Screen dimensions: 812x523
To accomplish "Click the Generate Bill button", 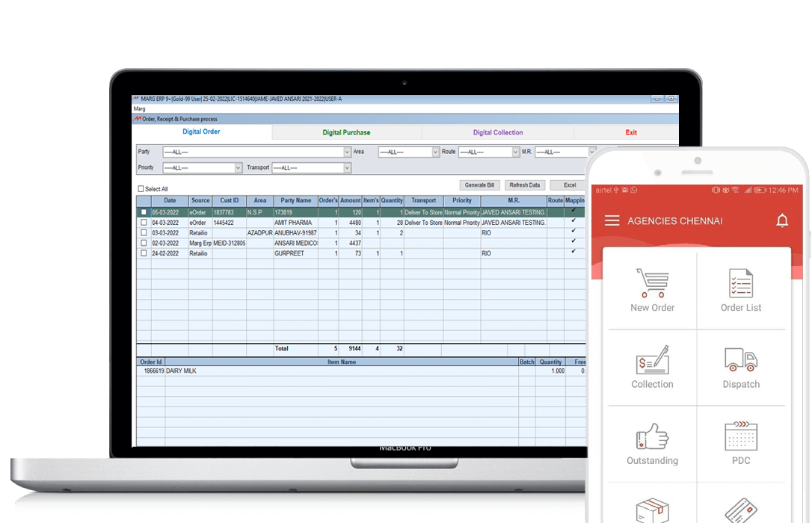I will coord(479,185).
